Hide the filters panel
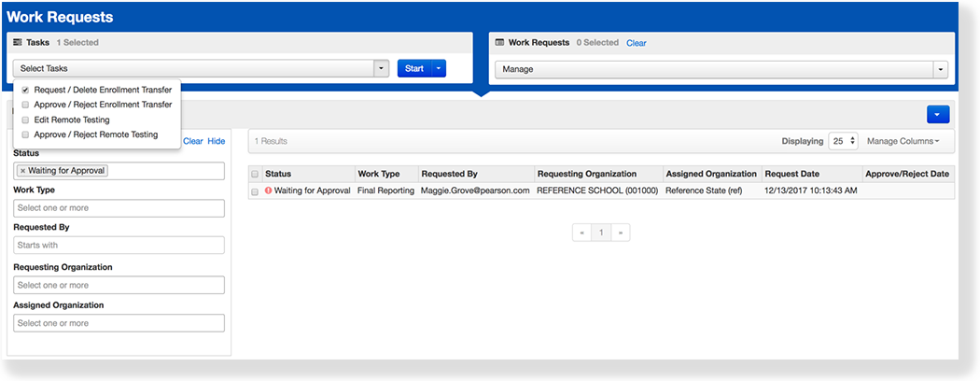The width and height of the screenshot is (980, 381). 216,141
